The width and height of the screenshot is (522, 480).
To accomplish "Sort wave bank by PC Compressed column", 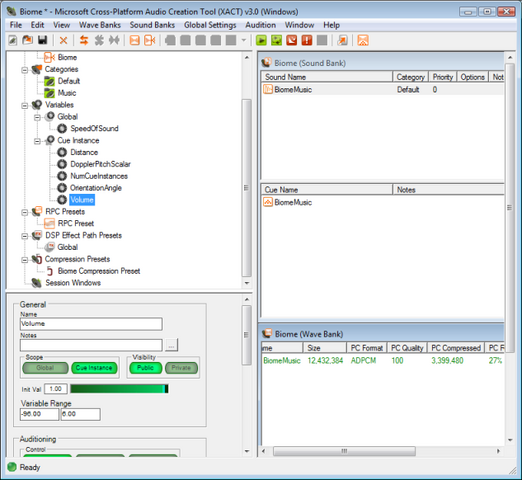I will (x=456, y=348).
